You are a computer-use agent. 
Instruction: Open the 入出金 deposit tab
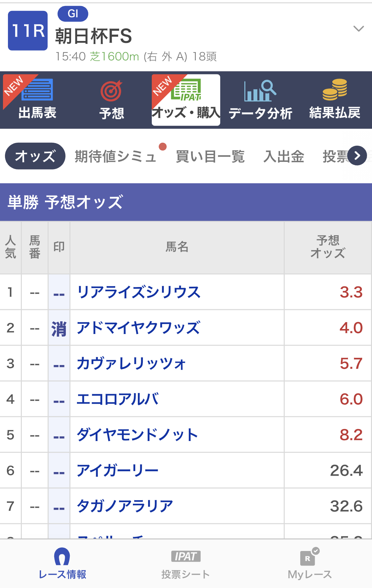pyautogui.click(x=284, y=156)
